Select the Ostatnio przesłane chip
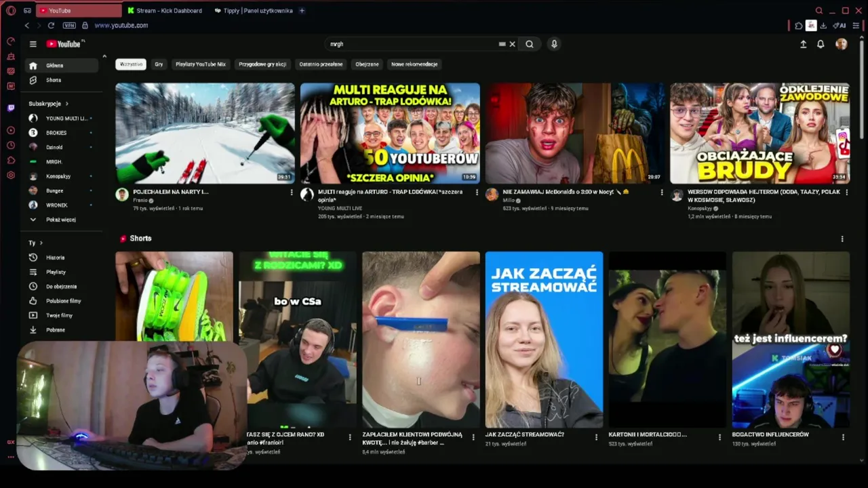Image resolution: width=868 pixels, height=488 pixels. point(321,64)
